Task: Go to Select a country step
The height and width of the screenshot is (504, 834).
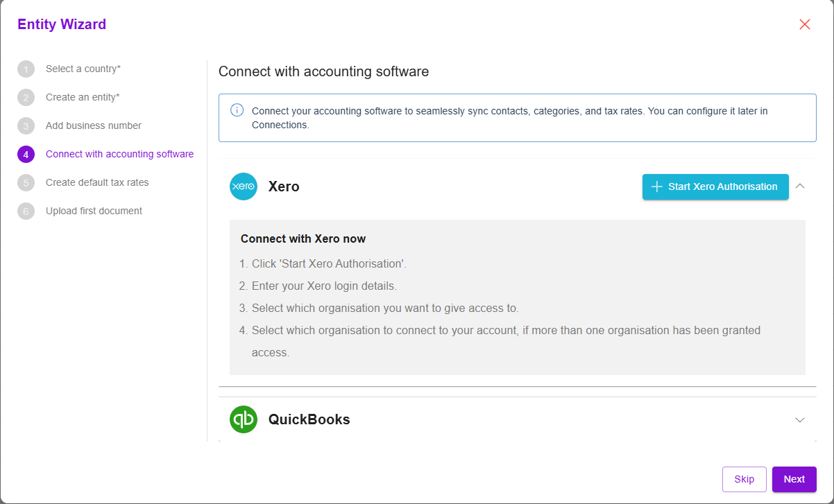Action: point(83,69)
